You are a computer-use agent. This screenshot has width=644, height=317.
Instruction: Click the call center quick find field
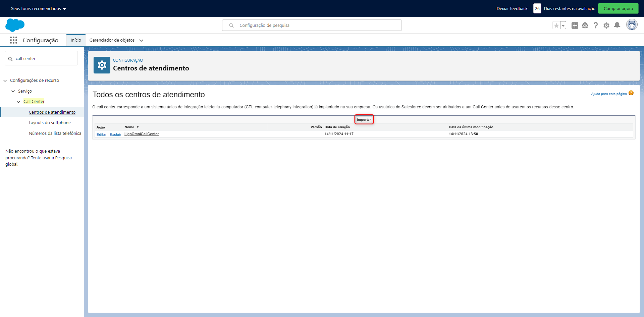point(41,58)
